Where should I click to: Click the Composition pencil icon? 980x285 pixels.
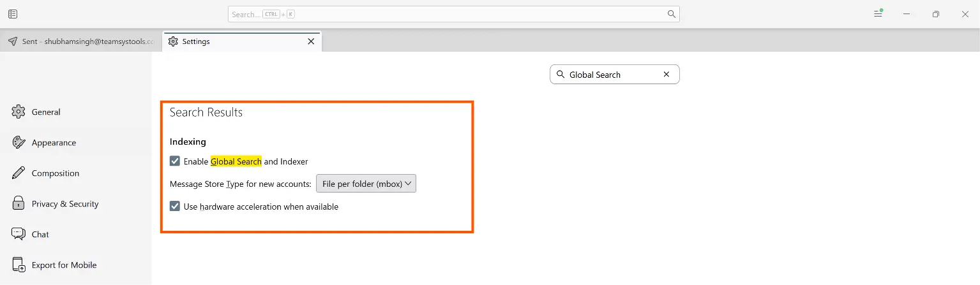pos(19,173)
